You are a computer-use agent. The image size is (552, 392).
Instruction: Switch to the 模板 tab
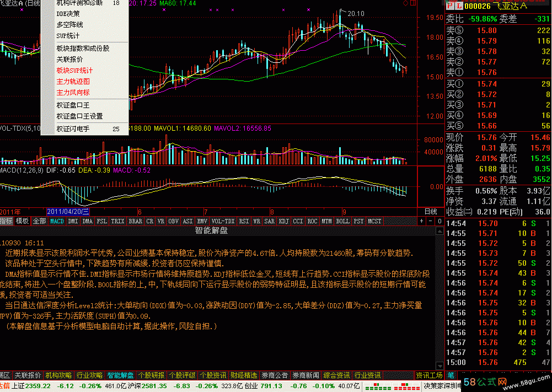click(x=22, y=221)
